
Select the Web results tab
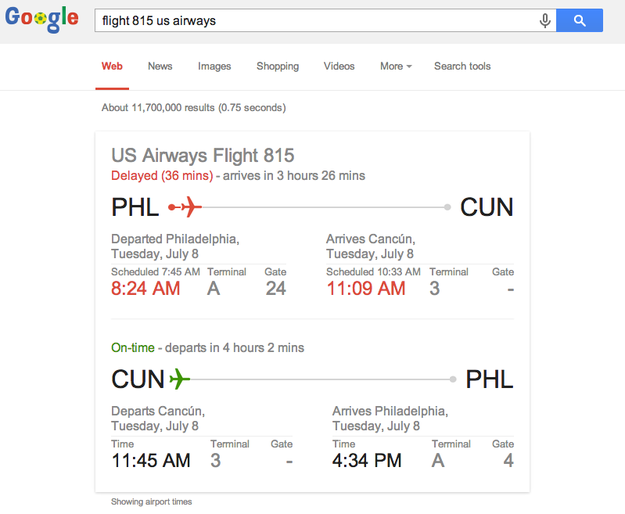[x=112, y=66]
